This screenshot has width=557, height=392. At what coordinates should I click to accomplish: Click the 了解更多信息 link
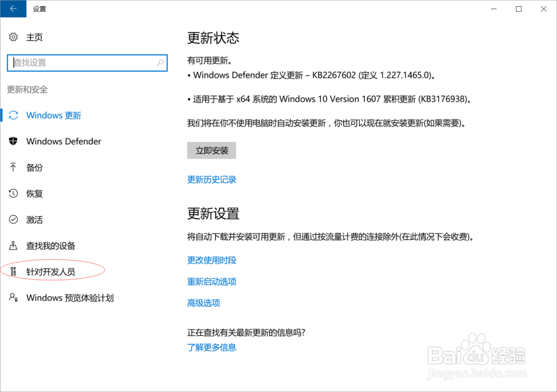212,347
